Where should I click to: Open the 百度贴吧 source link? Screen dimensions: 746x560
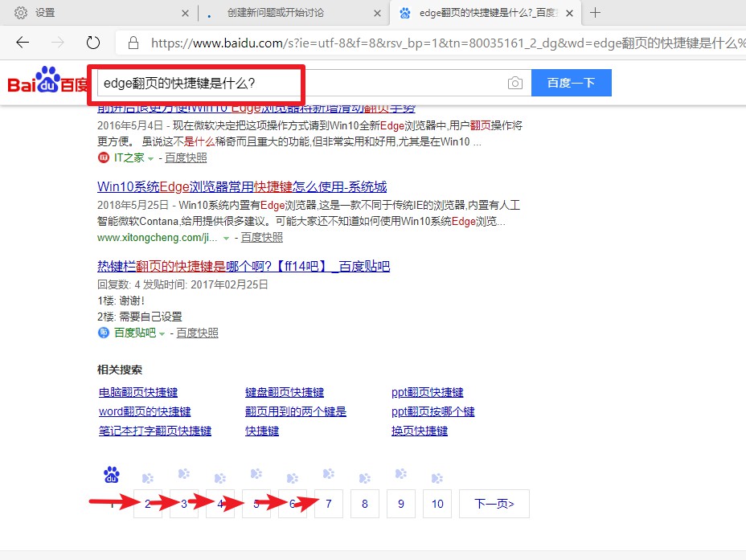click(x=134, y=333)
